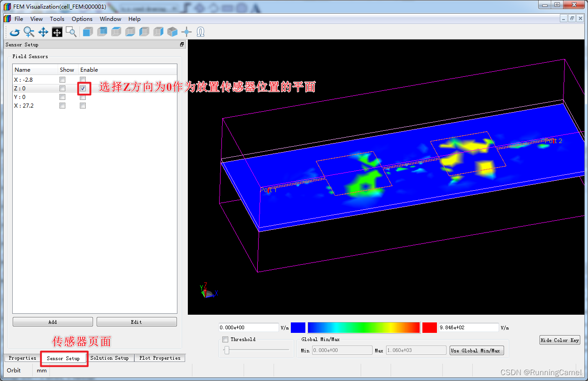Select the sensor row Y : 0
The height and width of the screenshot is (381, 588).
94,97
